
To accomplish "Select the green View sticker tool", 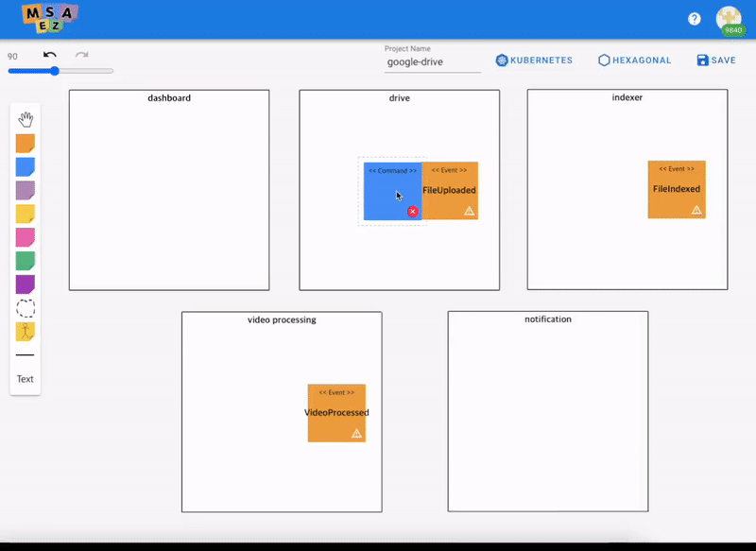I will coord(26,261).
